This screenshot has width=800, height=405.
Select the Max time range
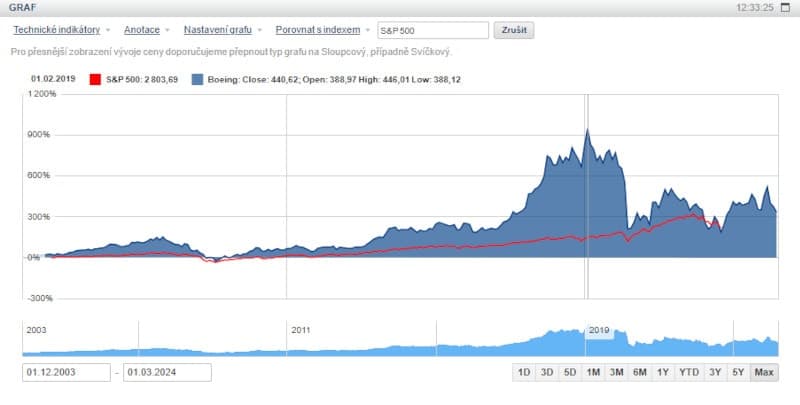(764, 372)
